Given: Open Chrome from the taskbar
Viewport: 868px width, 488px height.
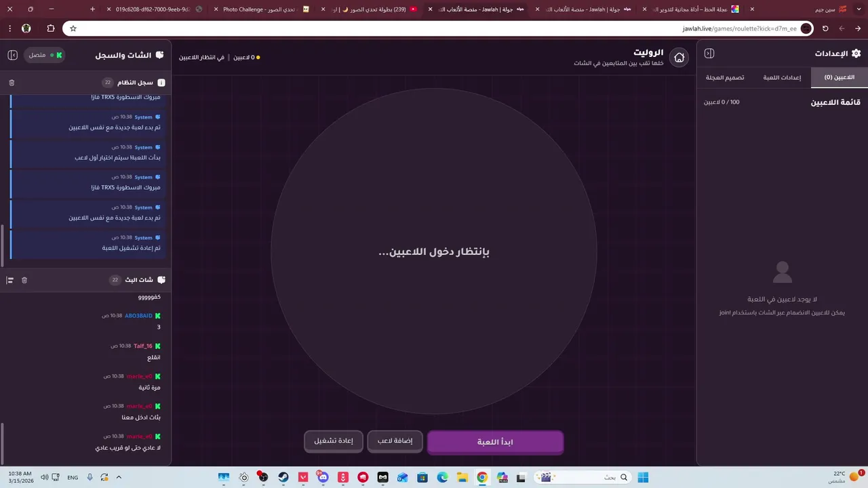Looking at the screenshot, I should pyautogui.click(x=481, y=477).
